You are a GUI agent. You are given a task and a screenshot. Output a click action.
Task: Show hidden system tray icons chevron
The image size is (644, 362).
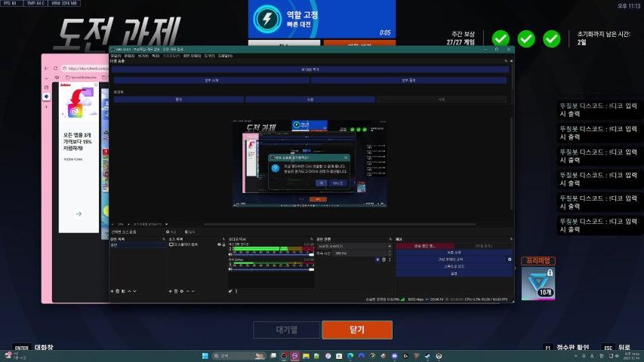click(576, 356)
